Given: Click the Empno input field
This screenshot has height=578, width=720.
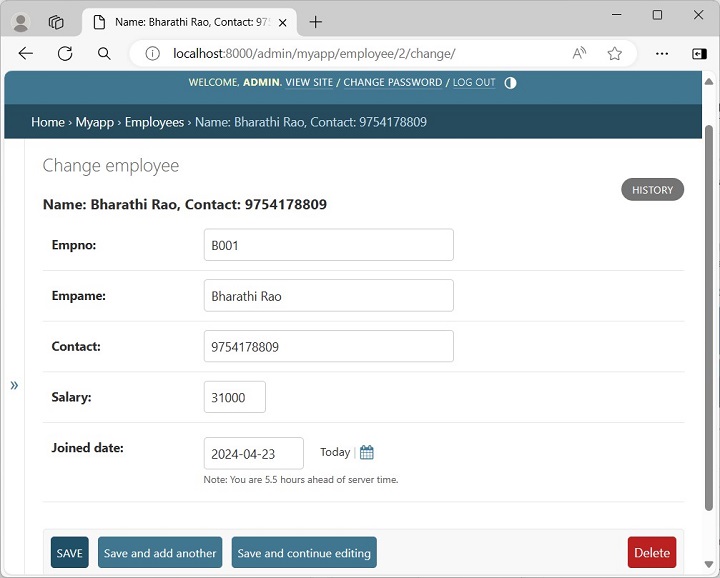Looking at the screenshot, I should point(329,245).
